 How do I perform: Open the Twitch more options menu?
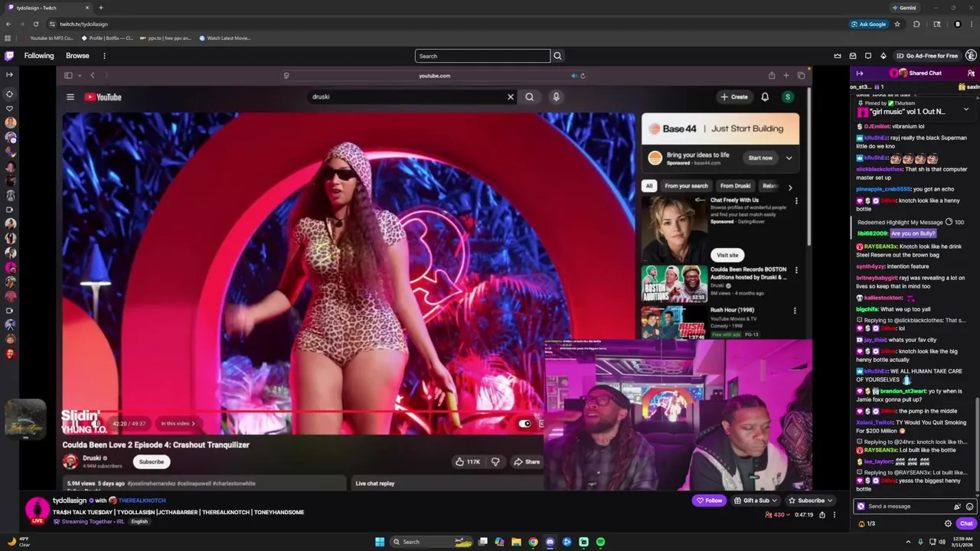104,56
